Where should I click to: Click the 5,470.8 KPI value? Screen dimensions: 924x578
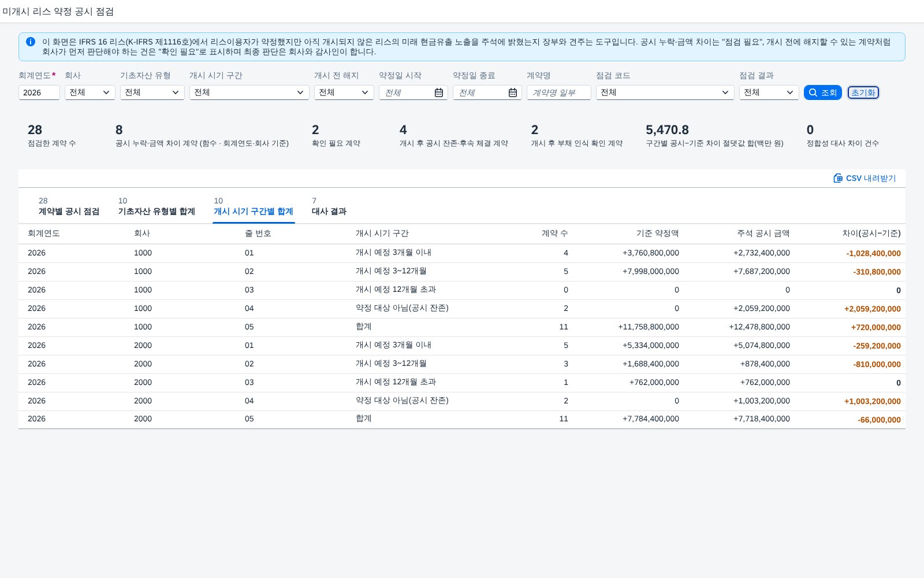(x=667, y=130)
